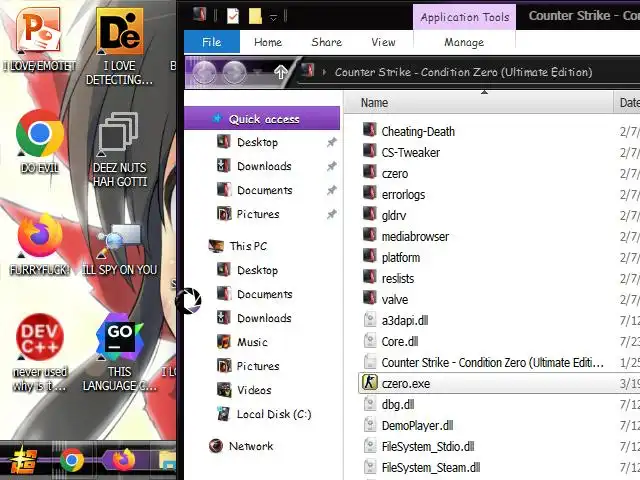Open Chrome from the taskbar

pyautogui.click(x=72, y=460)
